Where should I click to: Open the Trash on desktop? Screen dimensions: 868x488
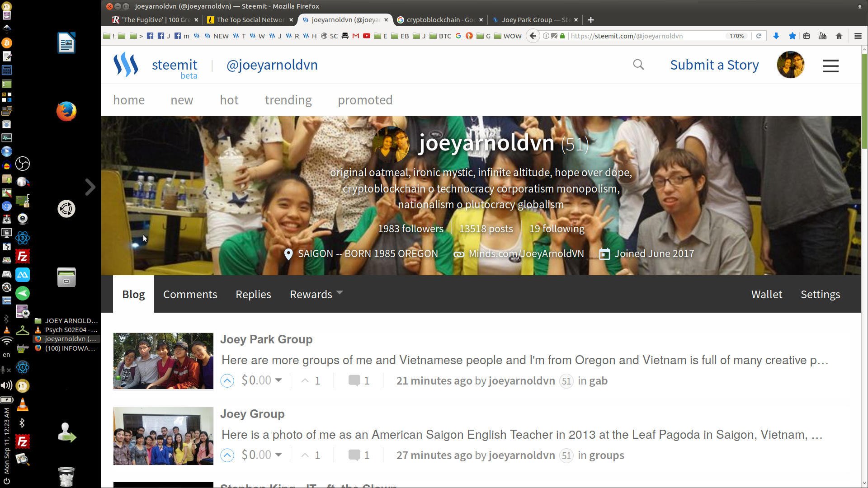tap(66, 476)
